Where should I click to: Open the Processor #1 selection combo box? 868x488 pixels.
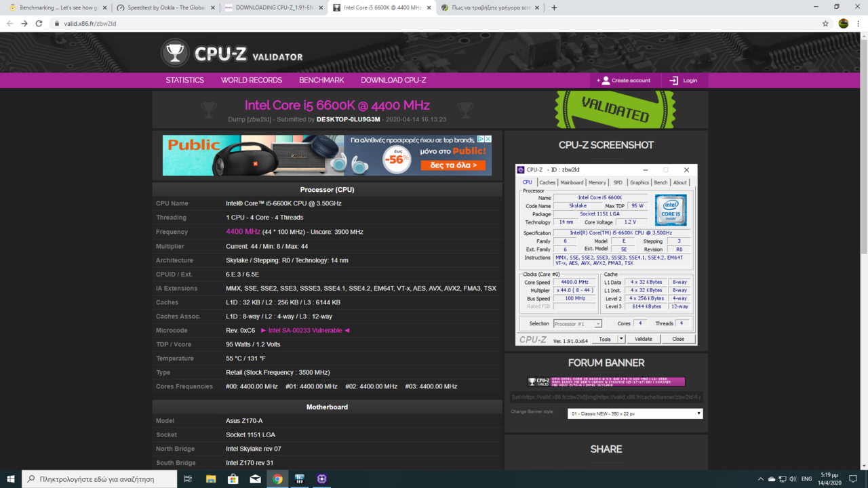(x=577, y=324)
